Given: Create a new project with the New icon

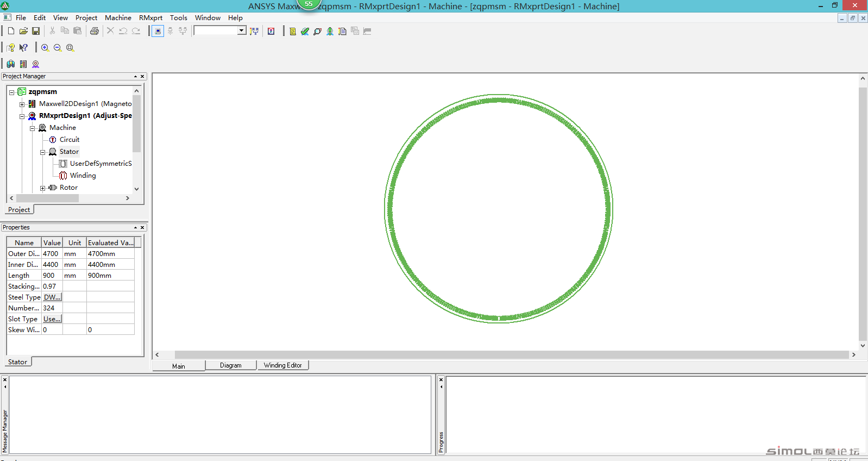Looking at the screenshot, I should click(11, 31).
